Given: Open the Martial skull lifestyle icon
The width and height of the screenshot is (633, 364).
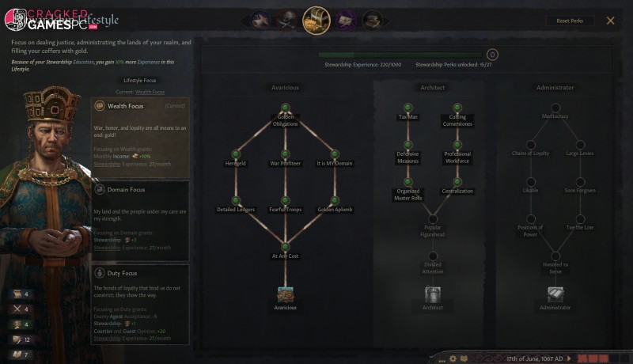Looking at the screenshot, I should pos(287,20).
